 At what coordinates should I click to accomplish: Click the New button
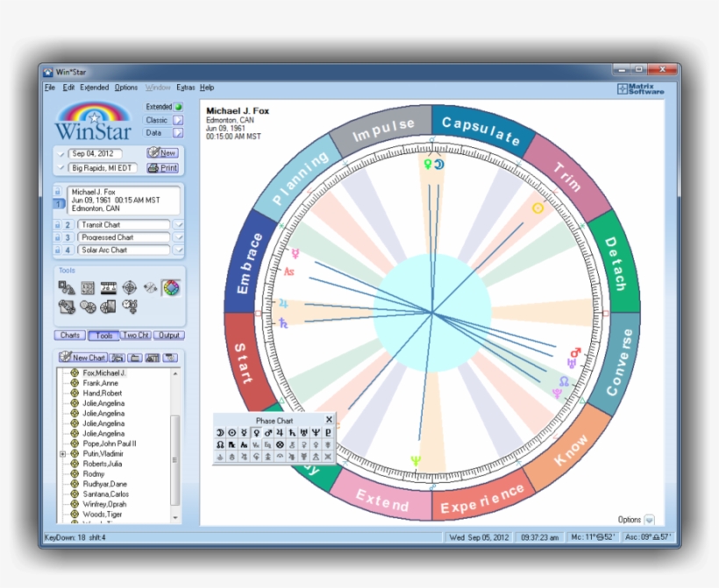tap(163, 152)
